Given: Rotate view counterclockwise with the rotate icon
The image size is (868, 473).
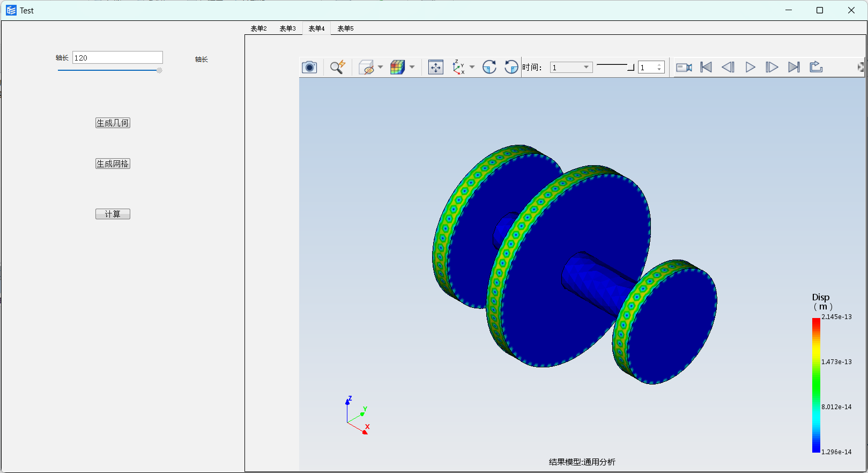Looking at the screenshot, I should coord(511,67).
